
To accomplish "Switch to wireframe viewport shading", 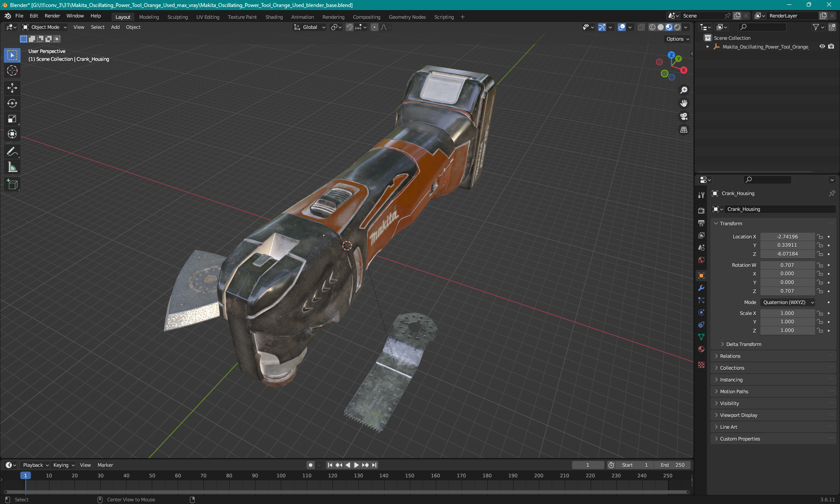I will pyautogui.click(x=652, y=27).
